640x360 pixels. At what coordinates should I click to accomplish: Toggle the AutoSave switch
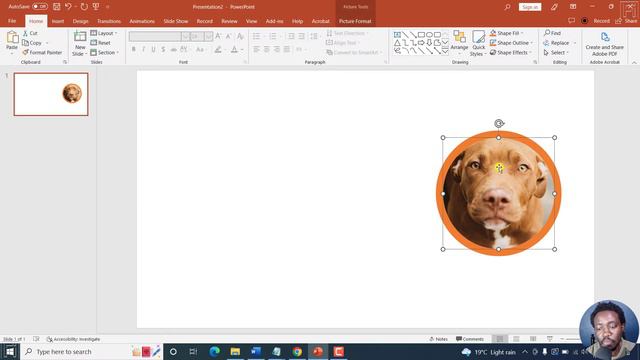tap(40, 7)
